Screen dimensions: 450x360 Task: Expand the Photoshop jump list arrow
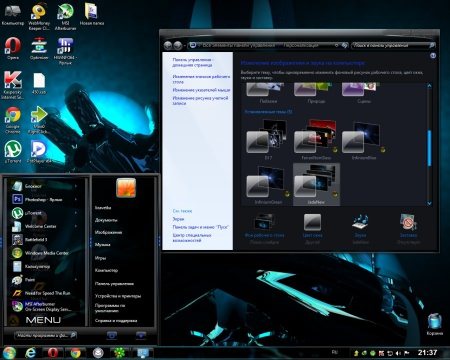click(76, 199)
